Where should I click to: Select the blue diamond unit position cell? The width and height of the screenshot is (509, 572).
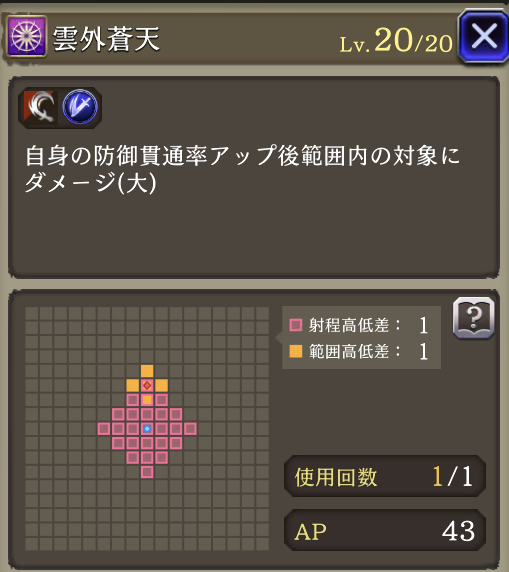coord(147,429)
